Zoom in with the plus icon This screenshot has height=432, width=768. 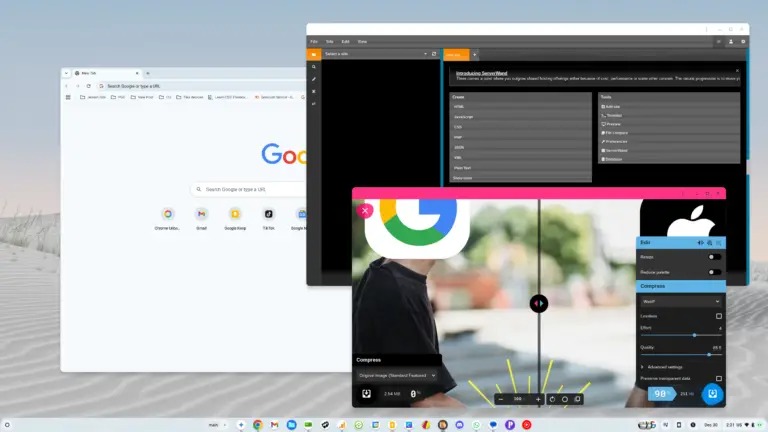pyautogui.click(x=538, y=399)
